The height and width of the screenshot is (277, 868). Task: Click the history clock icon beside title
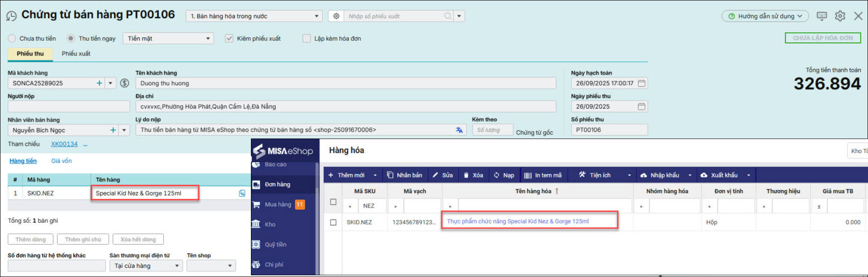pos(11,16)
